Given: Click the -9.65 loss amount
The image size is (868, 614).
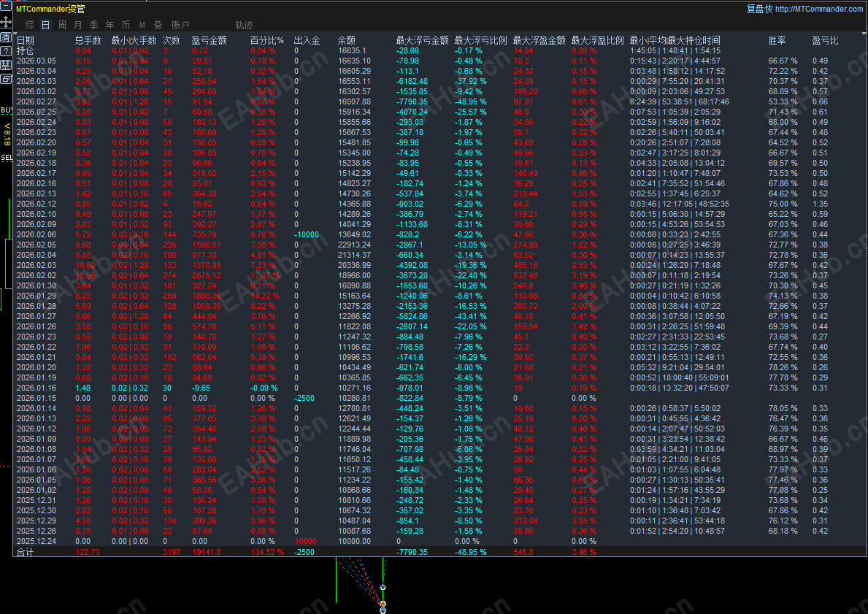Looking at the screenshot, I should (201, 388).
